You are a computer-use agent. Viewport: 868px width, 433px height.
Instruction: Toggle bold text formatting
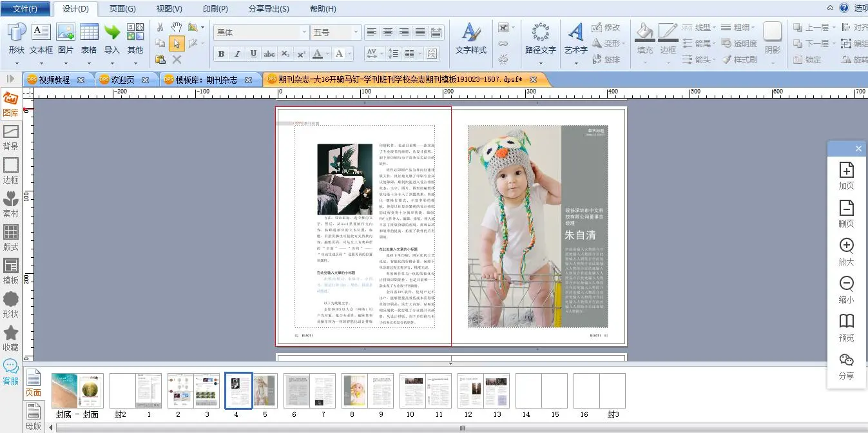tap(222, 54)
